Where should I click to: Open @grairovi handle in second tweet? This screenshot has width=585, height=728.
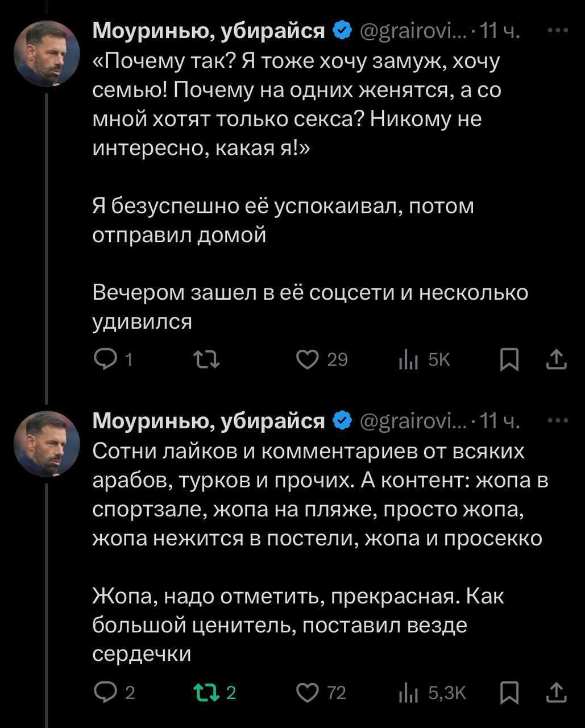(413, 421)
